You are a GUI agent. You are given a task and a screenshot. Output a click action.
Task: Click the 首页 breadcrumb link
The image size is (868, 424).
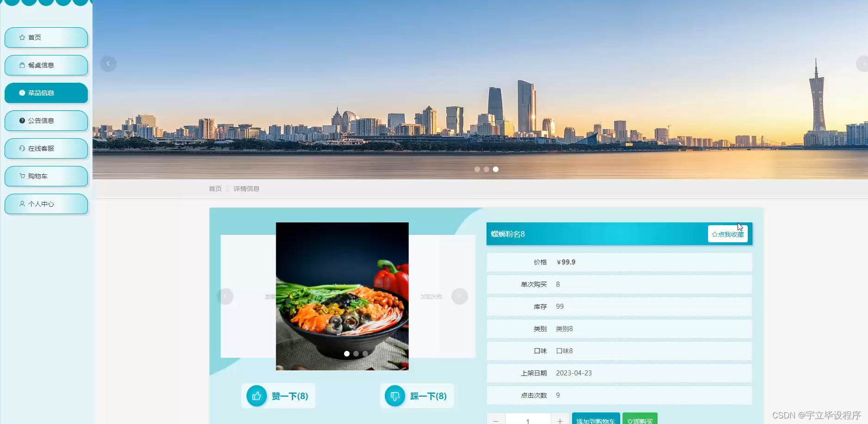pyautogui.click(x=215, y=189)
